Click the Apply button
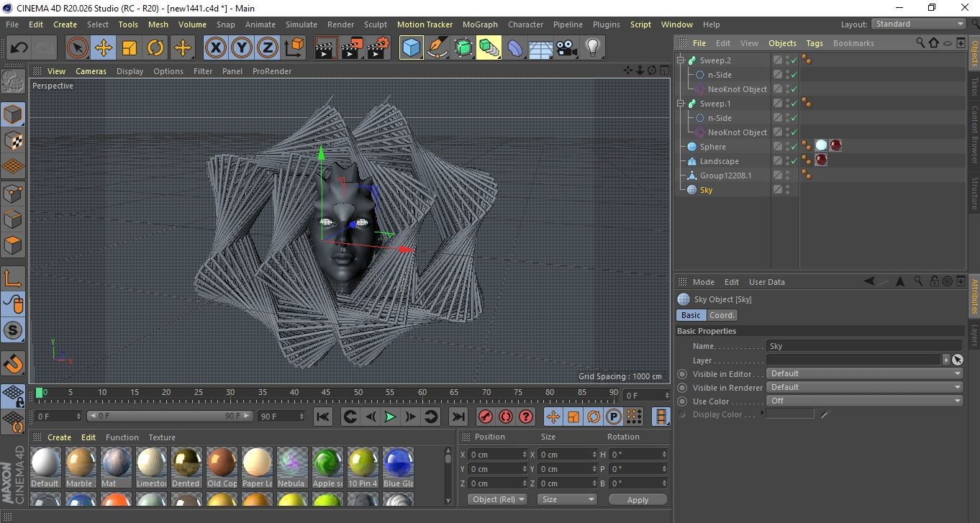The width and height of the screenshot is (980, 523). 638,499
